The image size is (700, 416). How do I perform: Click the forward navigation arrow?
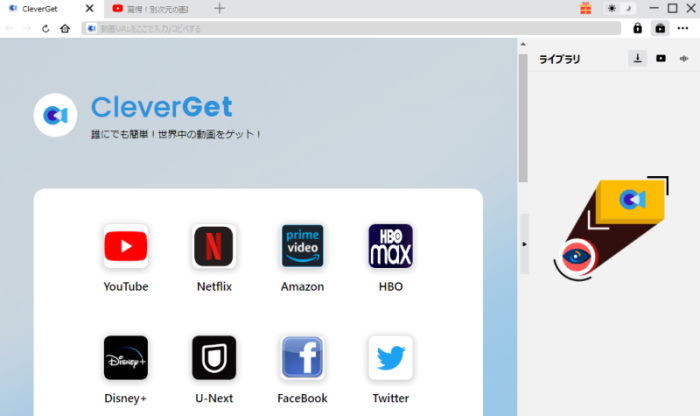point(27,29)
